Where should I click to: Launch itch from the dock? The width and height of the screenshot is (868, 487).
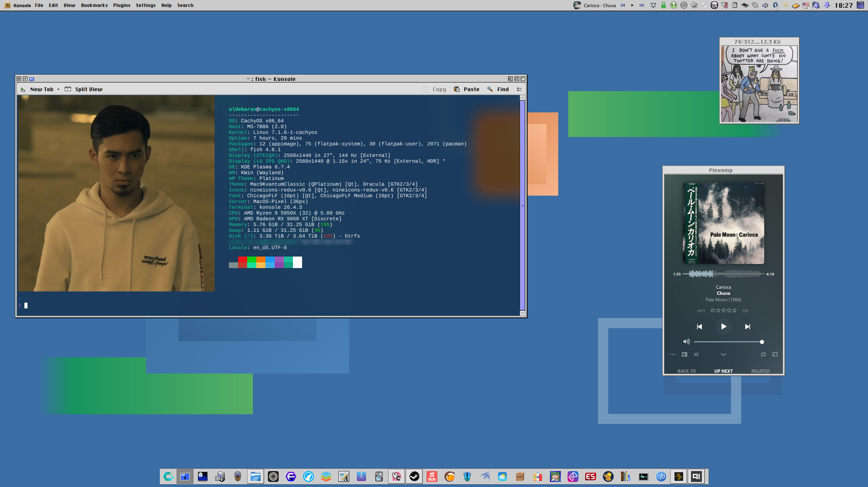[x=432, y=476]
